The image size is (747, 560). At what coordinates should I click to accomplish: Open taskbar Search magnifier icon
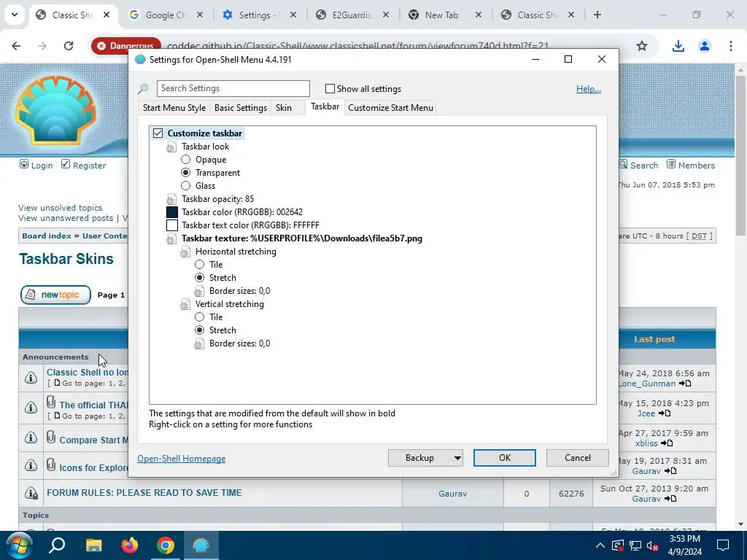57,545
